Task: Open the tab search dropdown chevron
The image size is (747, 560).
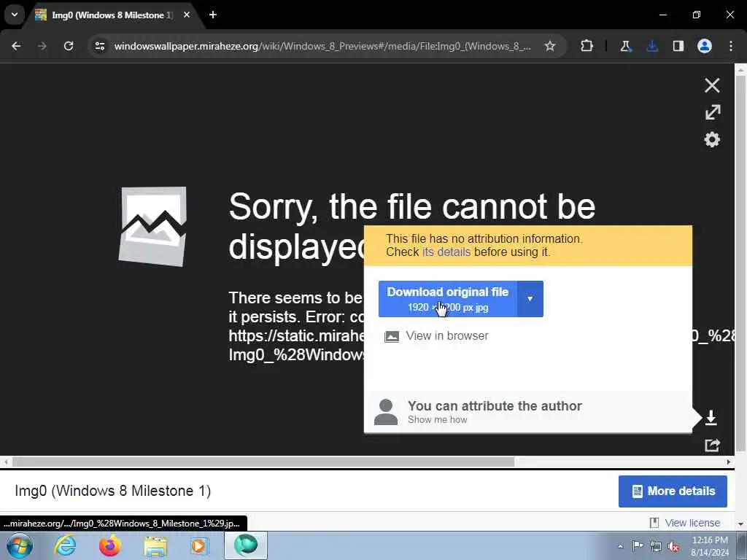Action: [15, 15]
